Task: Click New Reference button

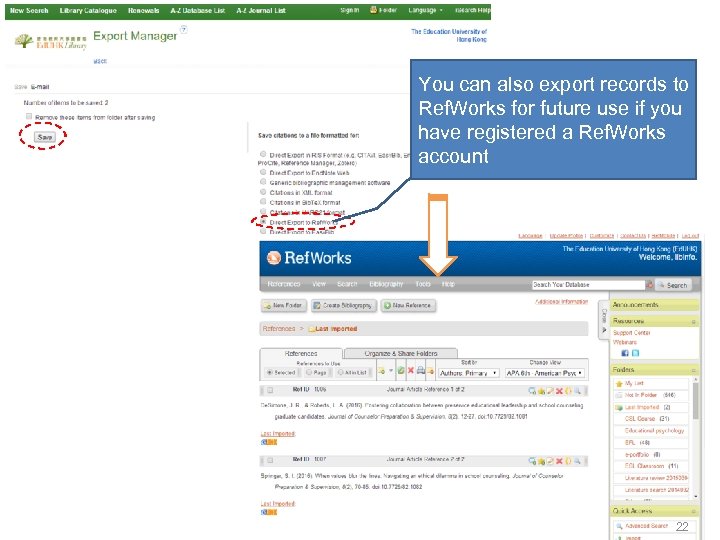Action: coord(408,305)
